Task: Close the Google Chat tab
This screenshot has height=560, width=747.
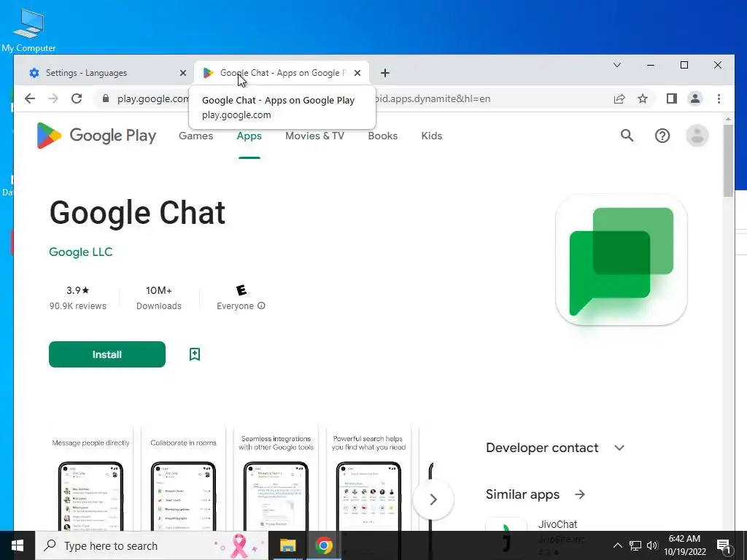Action: coord(357,73)
